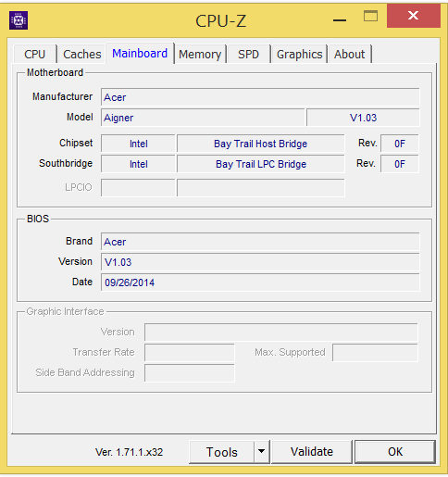Click the empty LPCIO model field
The image size is (448, 477).
coord(261,187)
